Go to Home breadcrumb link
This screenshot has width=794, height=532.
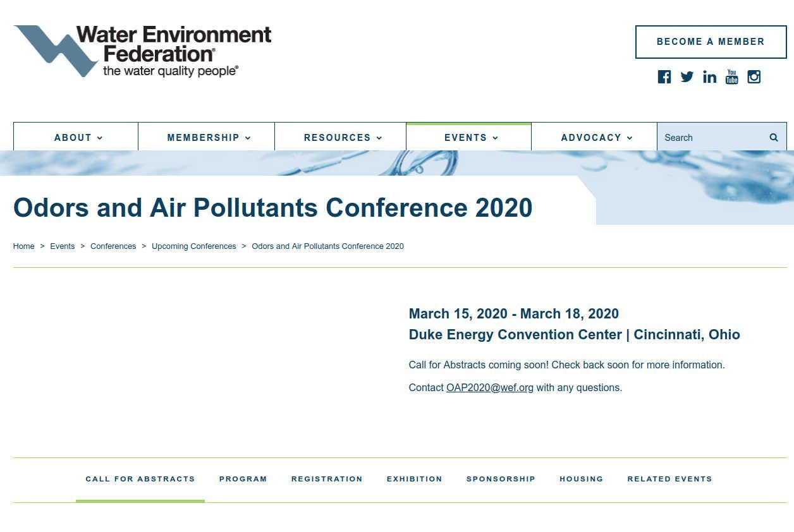coord(24,246)
